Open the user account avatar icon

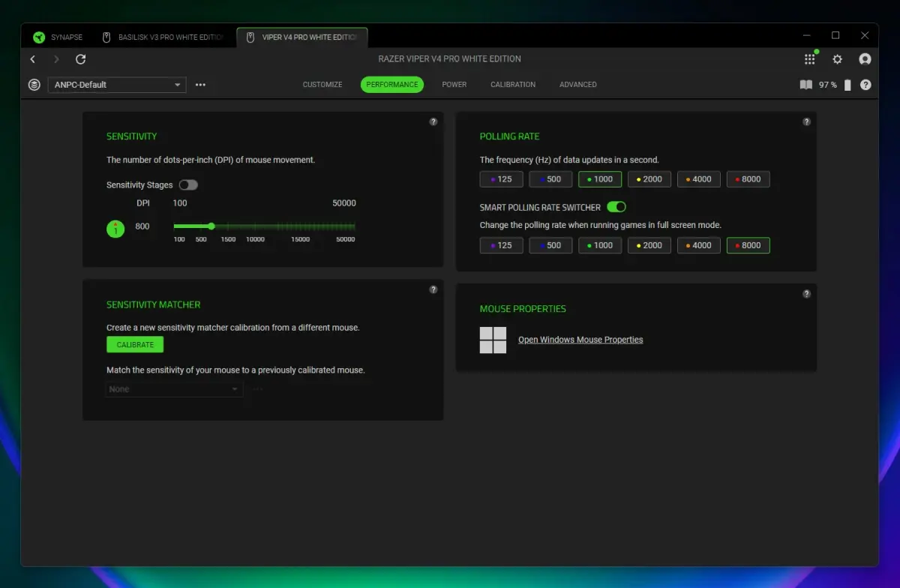pyautogui.click(x=865, y=59)
